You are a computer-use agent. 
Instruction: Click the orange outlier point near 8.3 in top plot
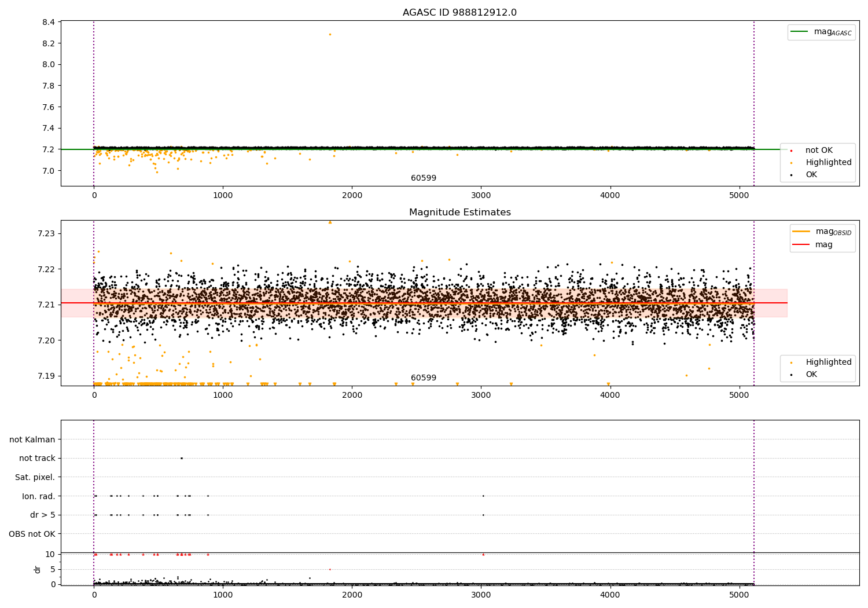[330, 34]
